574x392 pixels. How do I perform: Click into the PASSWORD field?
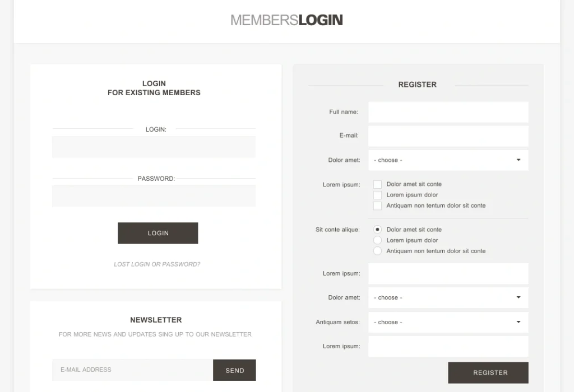154,196
